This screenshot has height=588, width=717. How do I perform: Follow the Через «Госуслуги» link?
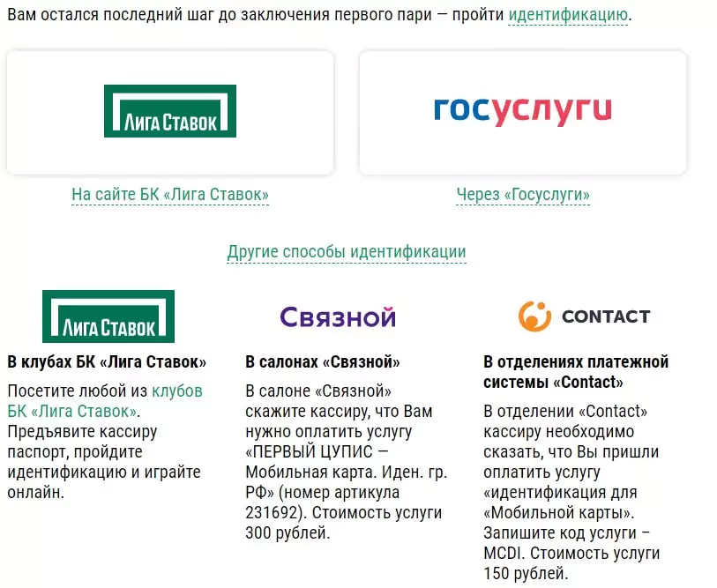pyautogui.click(x=523, y=195)
